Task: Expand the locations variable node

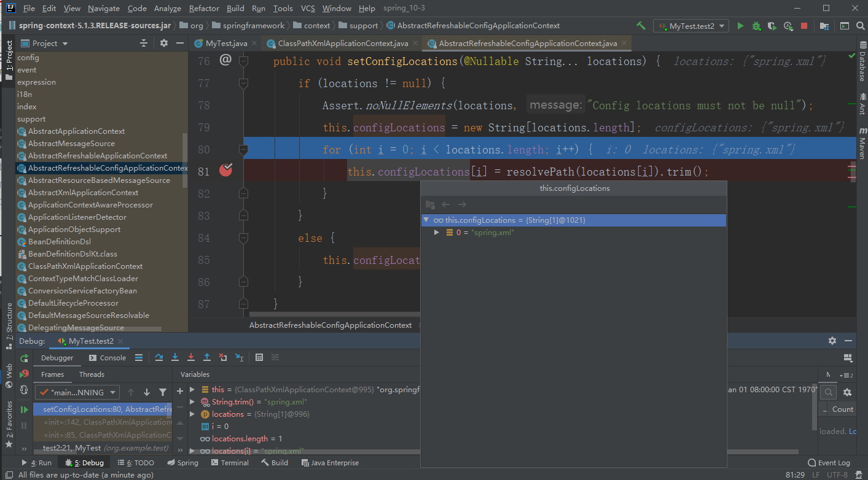Action: (x=192, y=414)
